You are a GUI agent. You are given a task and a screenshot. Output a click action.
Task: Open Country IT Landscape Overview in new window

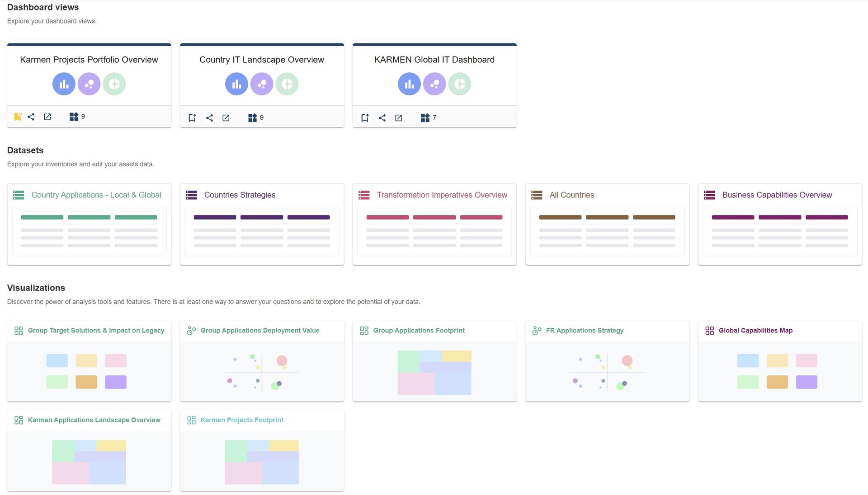226,118
